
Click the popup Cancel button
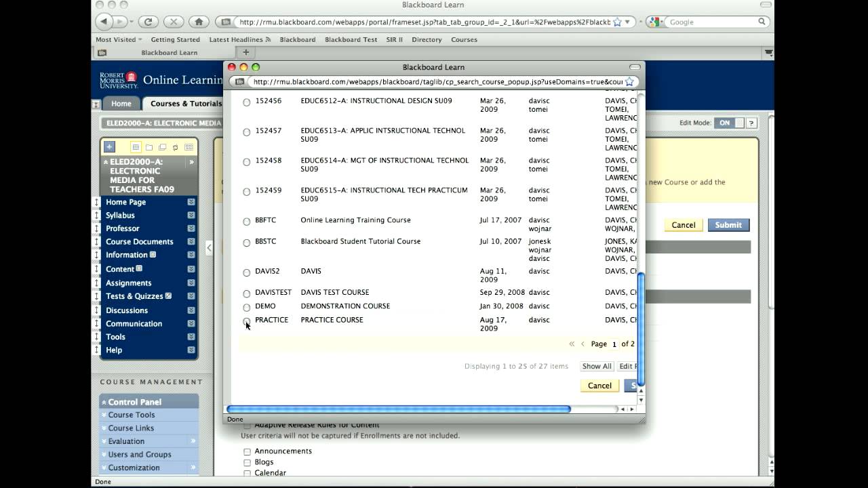point(599,386)
